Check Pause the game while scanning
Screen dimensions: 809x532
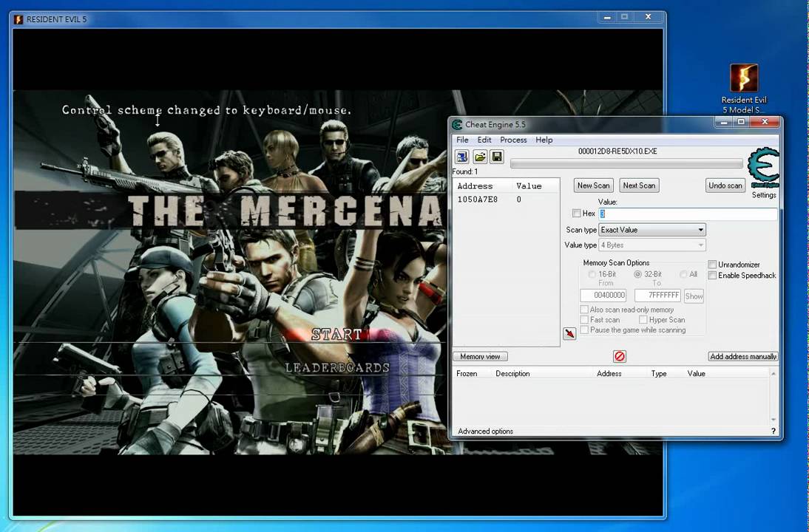coord(584,330)
